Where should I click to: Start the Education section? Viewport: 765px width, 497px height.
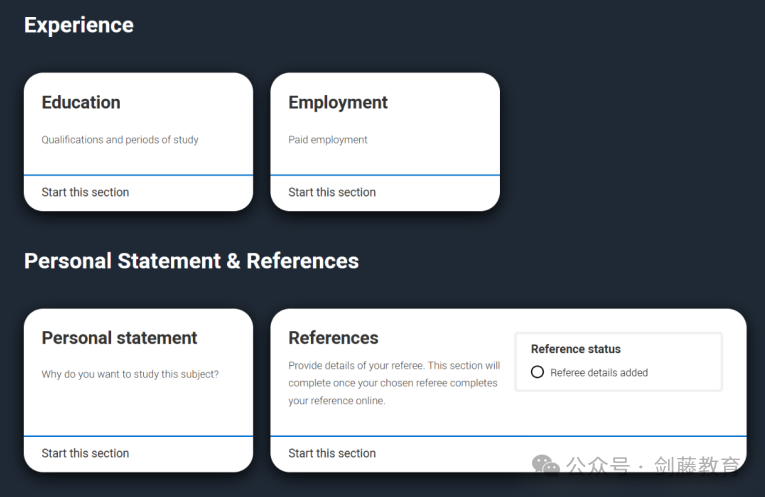[x=85, y=192]
